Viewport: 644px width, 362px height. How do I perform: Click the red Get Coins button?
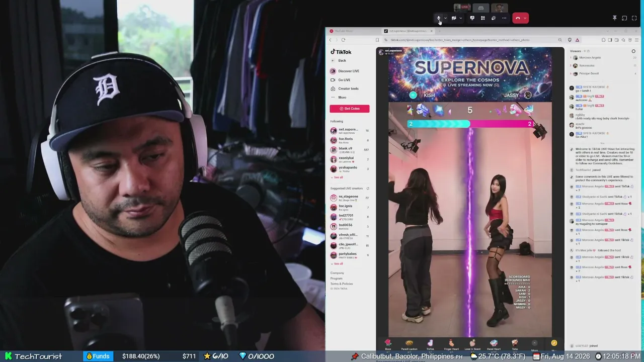(350, 109)
